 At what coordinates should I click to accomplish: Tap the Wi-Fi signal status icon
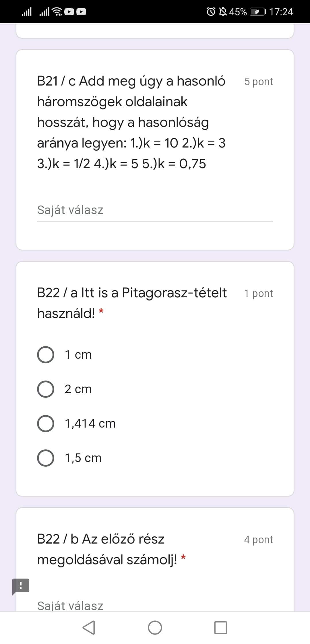[58, 12]
